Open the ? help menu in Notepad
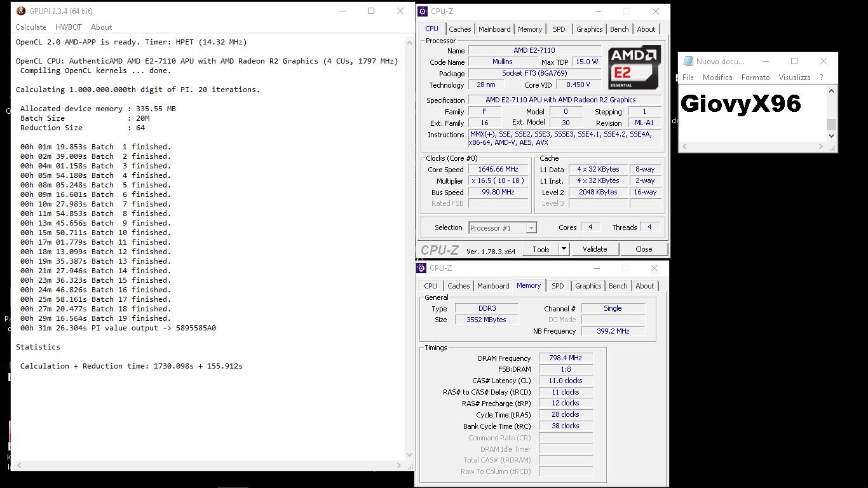868x488 pixels. pos(821,78)
